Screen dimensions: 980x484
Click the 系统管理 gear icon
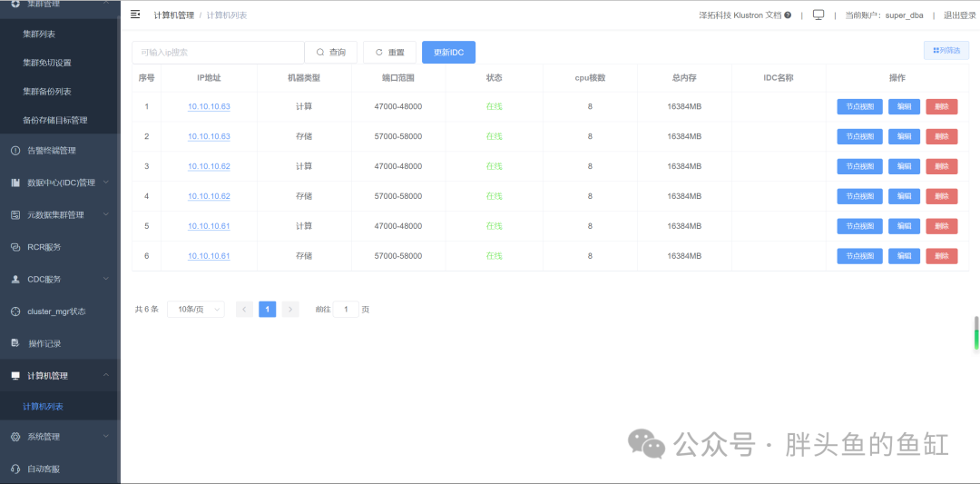tap(15, 437)
